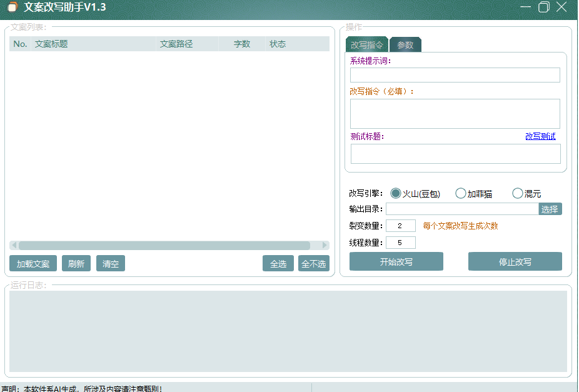Click the 刷新 button to refresh the list

[76, 263]
